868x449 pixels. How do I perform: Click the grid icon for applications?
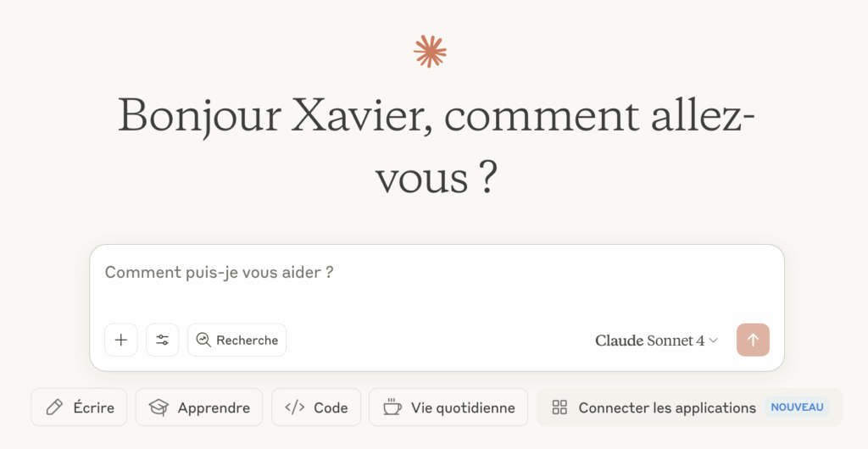(559, 407)
